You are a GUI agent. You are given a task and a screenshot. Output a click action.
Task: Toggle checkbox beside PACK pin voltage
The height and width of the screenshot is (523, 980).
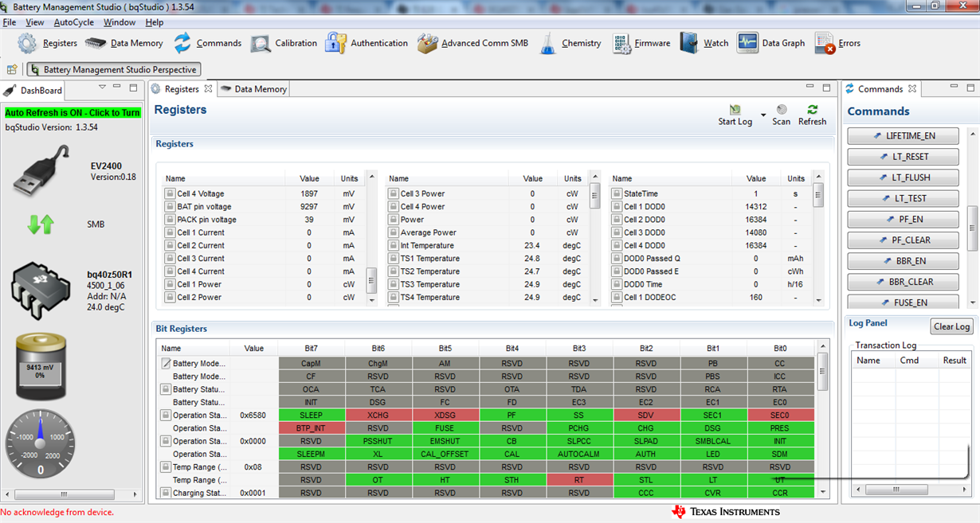click(170, 220)
